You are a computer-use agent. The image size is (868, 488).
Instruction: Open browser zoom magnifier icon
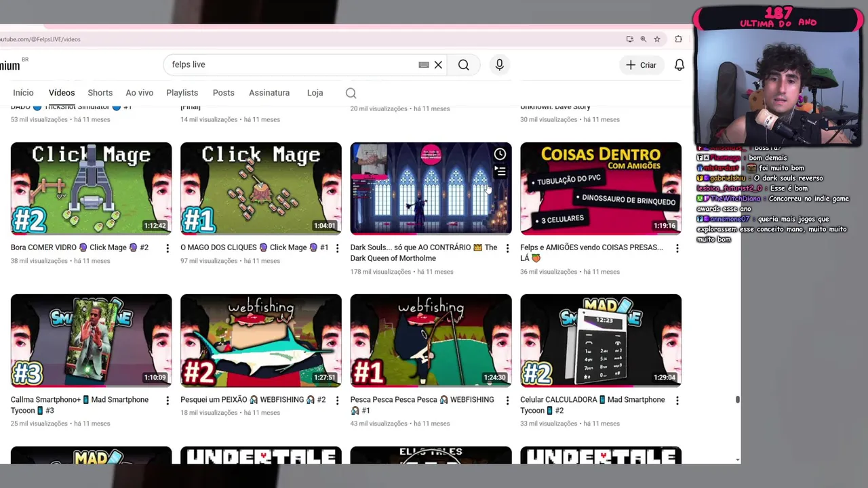pyautogui.click(x=644, y=39)
